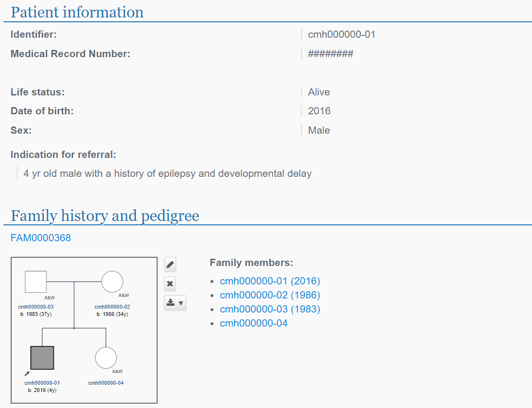Open the FAM0000368 family link
The height and width of the screenshot is (408, 532).
click(41, 238)
